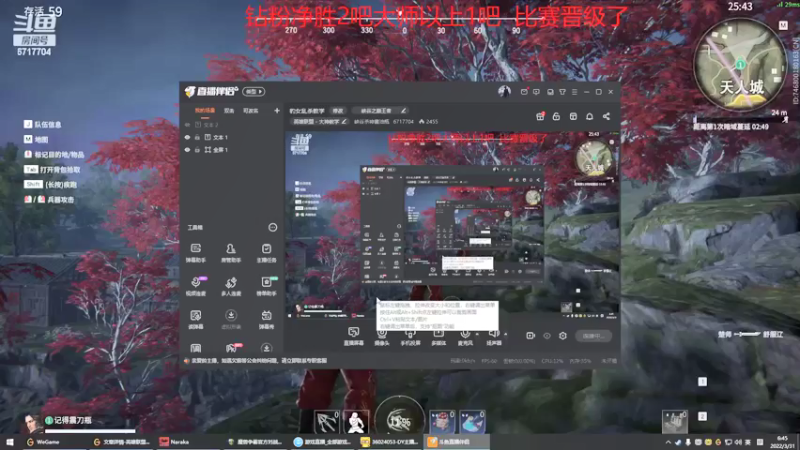Click the streamer avatar picture
This screenshot has height=450, width=800.
click(504, 91)
